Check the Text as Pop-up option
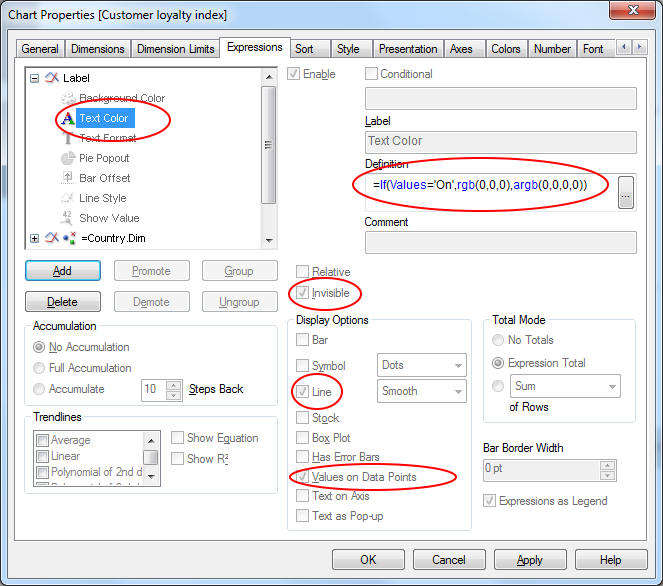 [x=302, y=516]
